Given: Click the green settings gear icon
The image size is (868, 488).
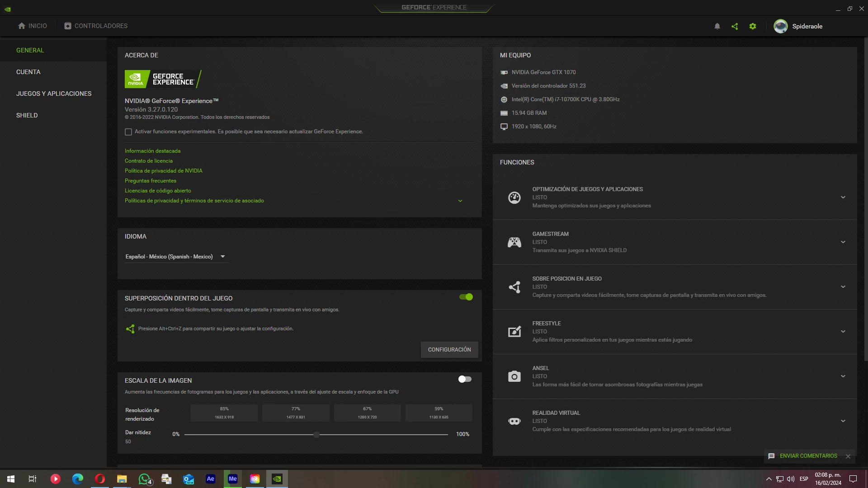Looking at the screenshot, I should pyautogui.click(x=753, y=26).
